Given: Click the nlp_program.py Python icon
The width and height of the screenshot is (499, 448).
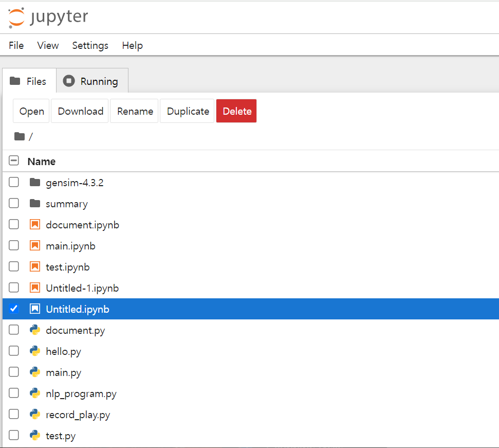Looking at the screenshot, I should tap(34, 393).
